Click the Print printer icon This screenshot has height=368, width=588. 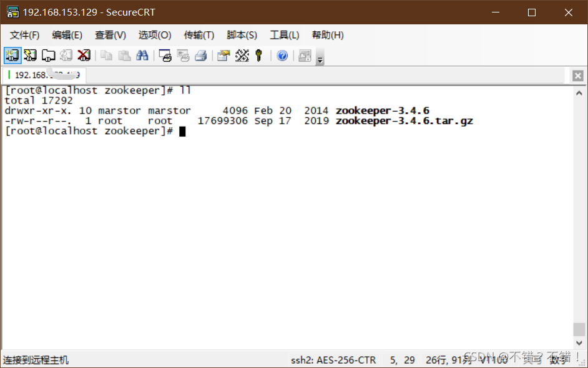(201, 56)
